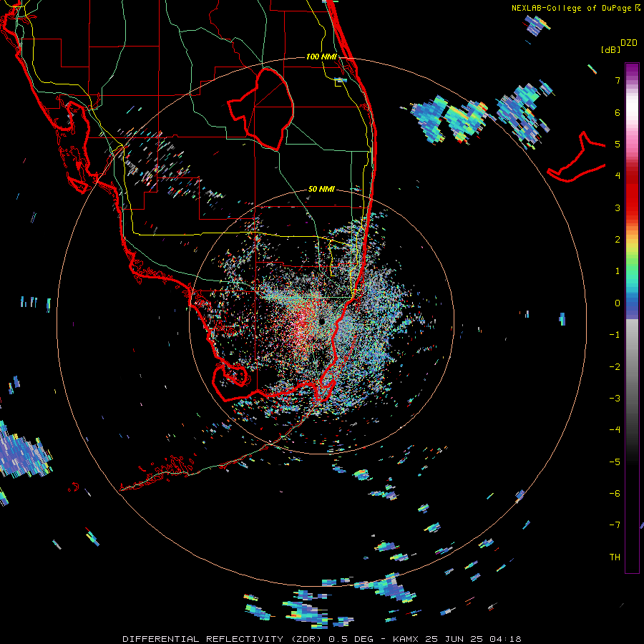Click the 4 value on the color scale
This screenshot has width=644, height=644.
point(618,176)
